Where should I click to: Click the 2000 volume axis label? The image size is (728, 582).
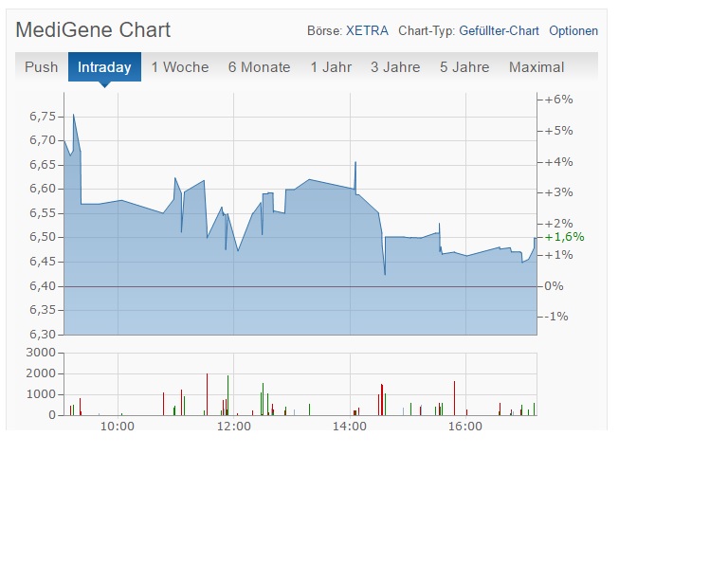[x=41, y=373]
